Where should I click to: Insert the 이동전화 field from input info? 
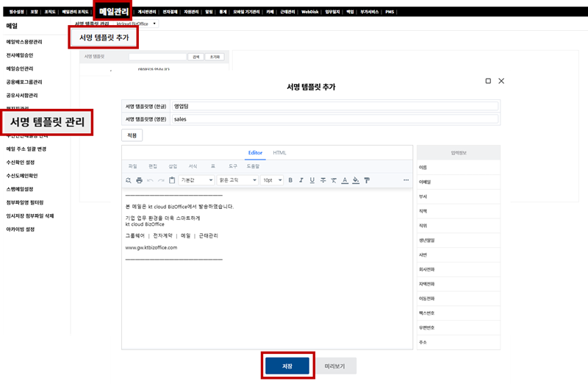(458, 299)
